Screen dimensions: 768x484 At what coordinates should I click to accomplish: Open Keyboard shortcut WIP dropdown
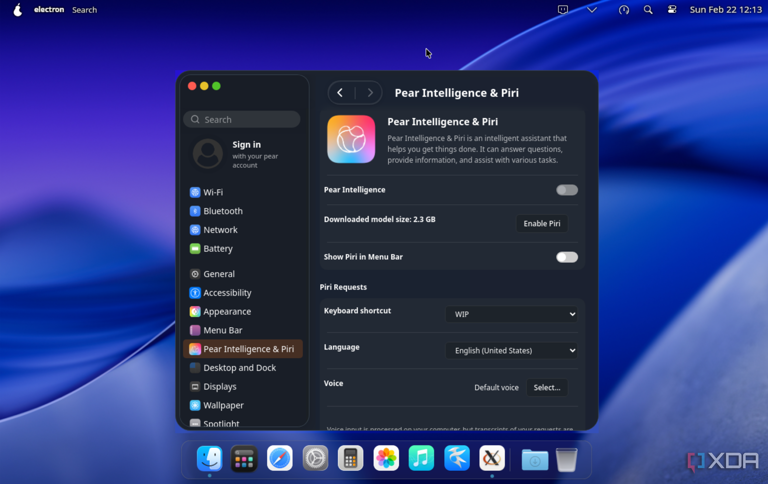511,314
